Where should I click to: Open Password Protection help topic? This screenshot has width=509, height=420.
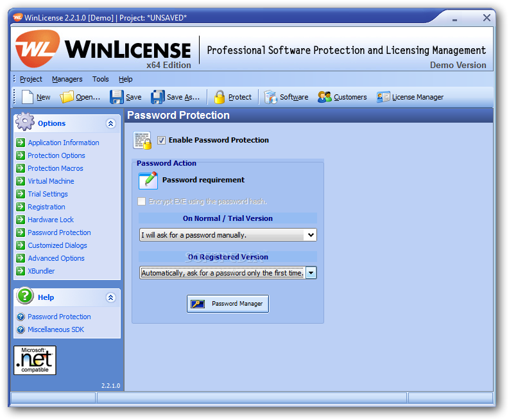[59, 317]
